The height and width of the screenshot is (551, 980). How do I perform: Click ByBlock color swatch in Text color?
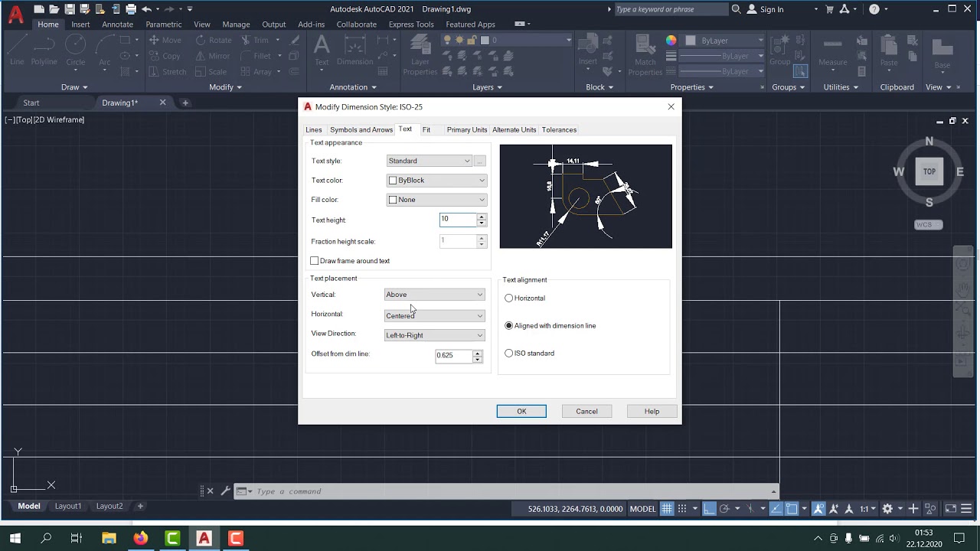tap(393, 181)
